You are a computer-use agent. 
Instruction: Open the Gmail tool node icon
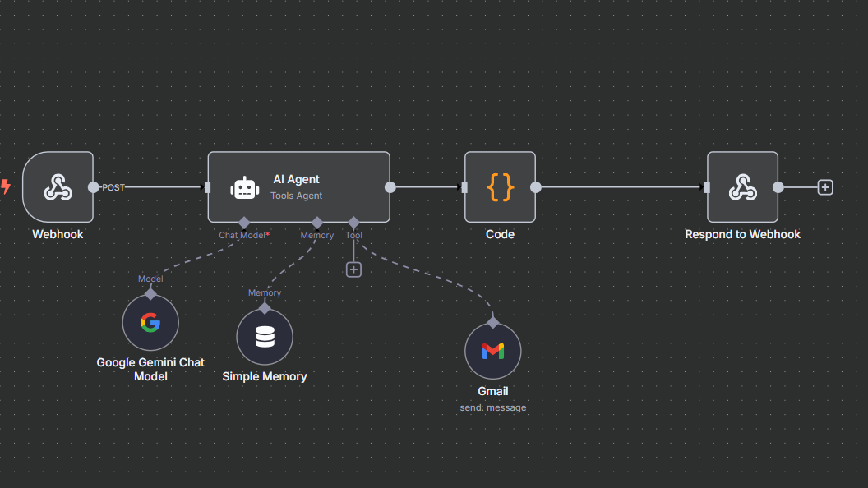coord(492,351)
